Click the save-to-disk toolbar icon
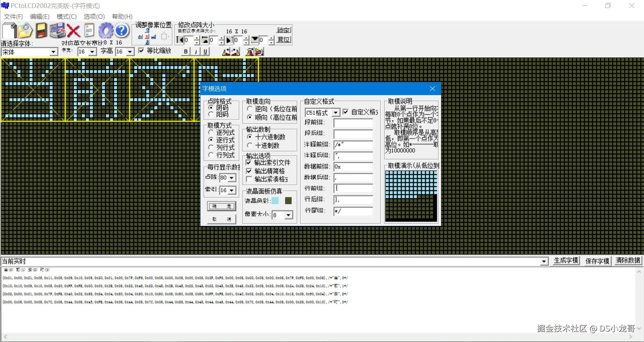Screen dimensions: 644x342 tap(41, 30)
